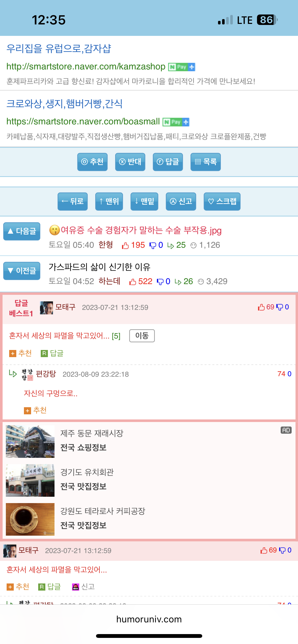Screen dimensions: 298x644
Task: Jump to bottom with 맨밑
Action: coord(144,201)
